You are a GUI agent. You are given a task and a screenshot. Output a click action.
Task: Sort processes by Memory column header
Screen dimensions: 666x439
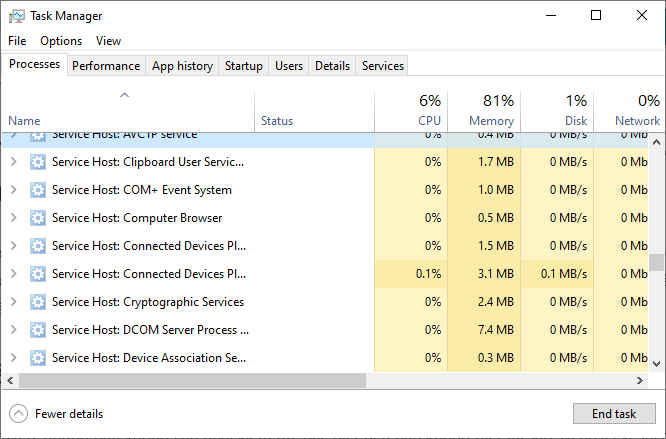(483, 110)
